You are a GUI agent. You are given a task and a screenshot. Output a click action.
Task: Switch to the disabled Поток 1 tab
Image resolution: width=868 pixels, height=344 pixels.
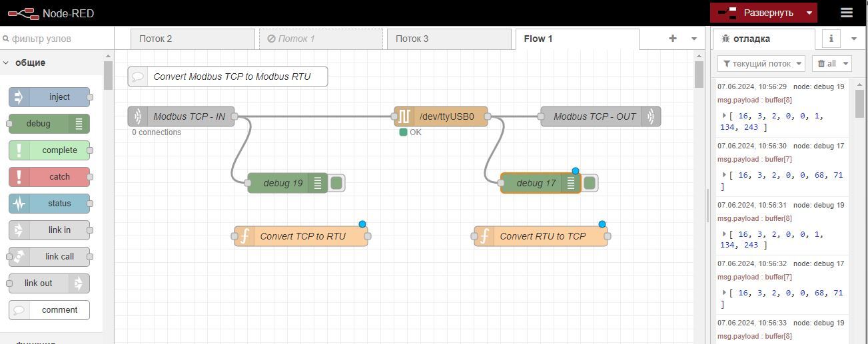click(320, 39)
